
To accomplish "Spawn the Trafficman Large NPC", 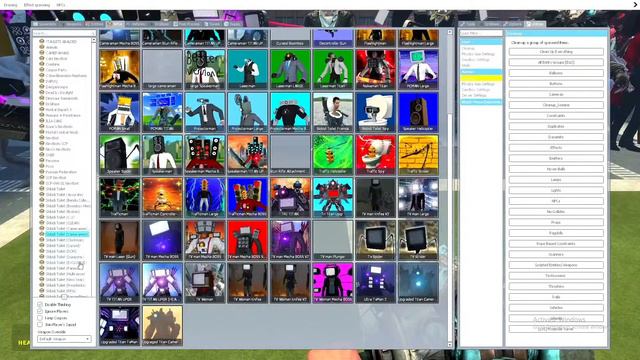I will 204,197.
